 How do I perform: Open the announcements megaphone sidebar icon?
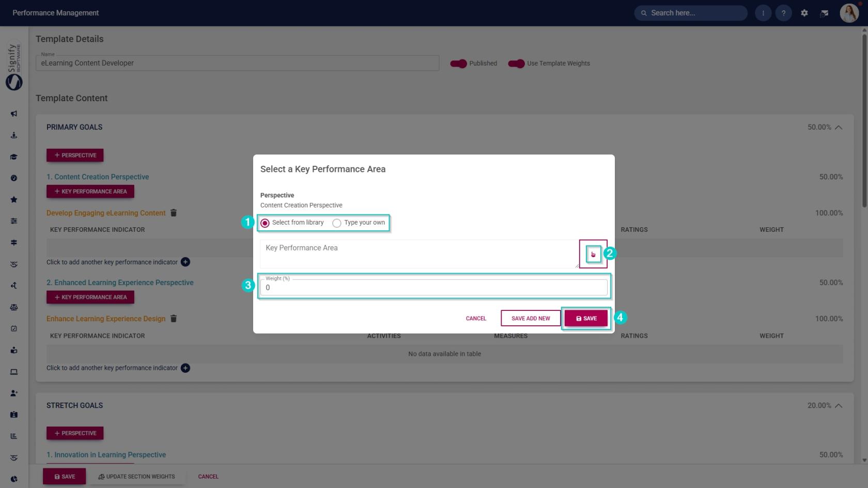(14, 114)
